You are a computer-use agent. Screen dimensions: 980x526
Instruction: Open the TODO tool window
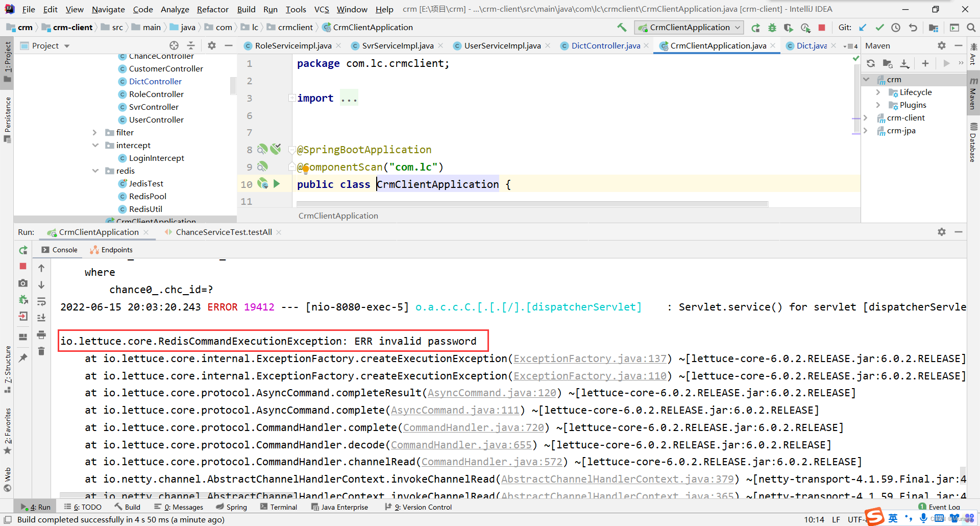pos(87,507)
